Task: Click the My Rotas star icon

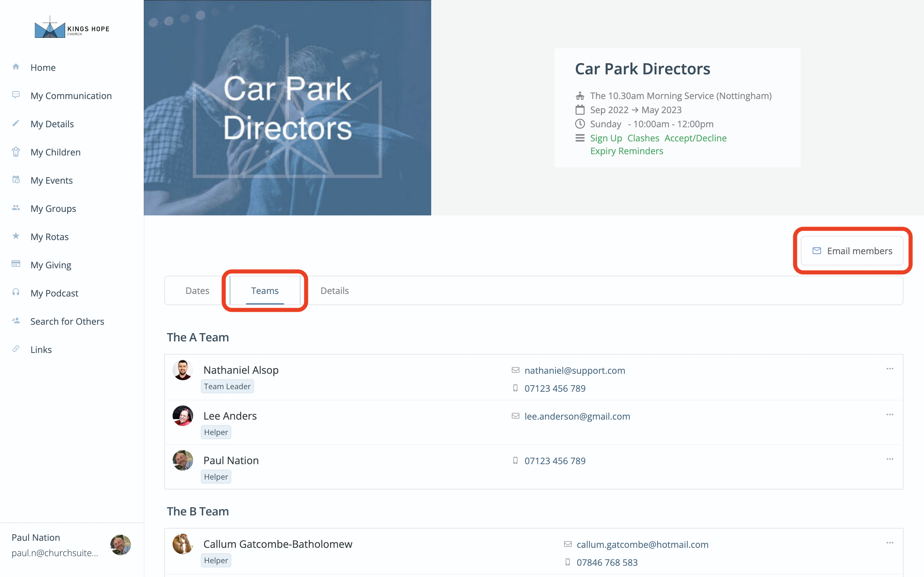Action: (16, 236)
